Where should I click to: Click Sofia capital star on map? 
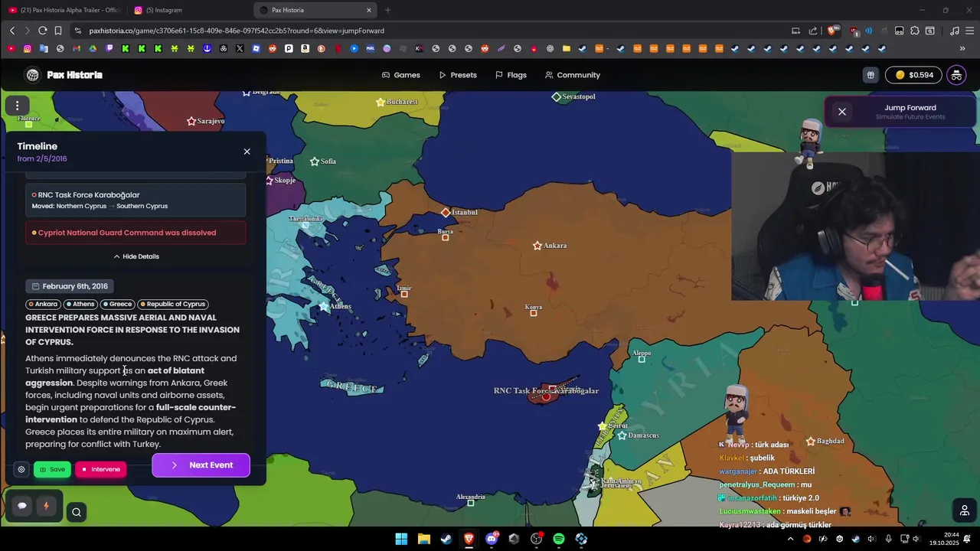tap(315, 161)
